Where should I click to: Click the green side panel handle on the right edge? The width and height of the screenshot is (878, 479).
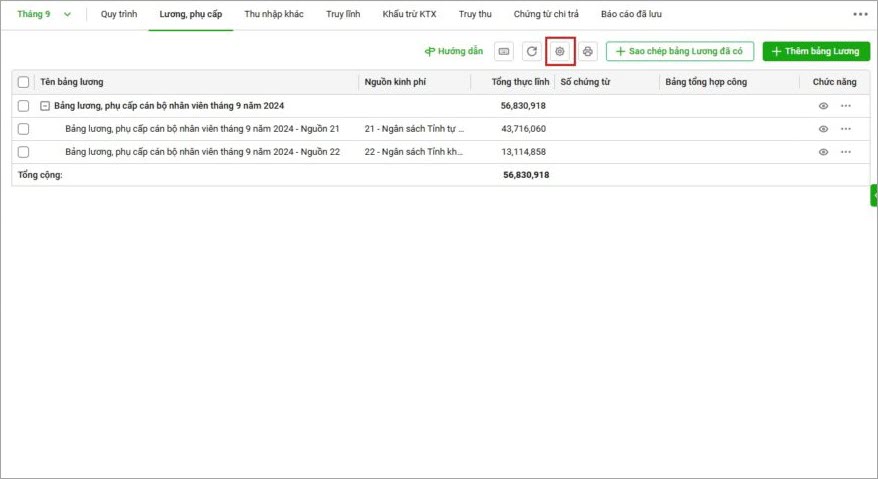coord(874,195)
